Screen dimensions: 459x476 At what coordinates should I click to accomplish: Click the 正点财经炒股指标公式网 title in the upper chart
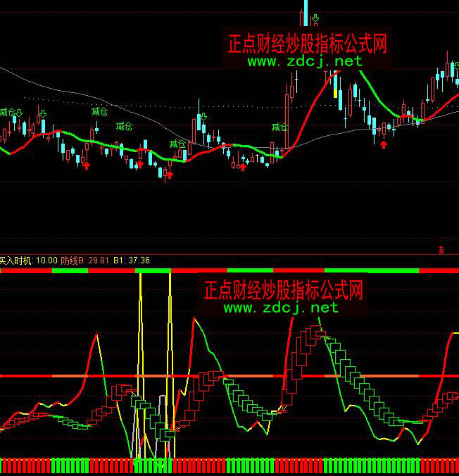tap(307, 44)
